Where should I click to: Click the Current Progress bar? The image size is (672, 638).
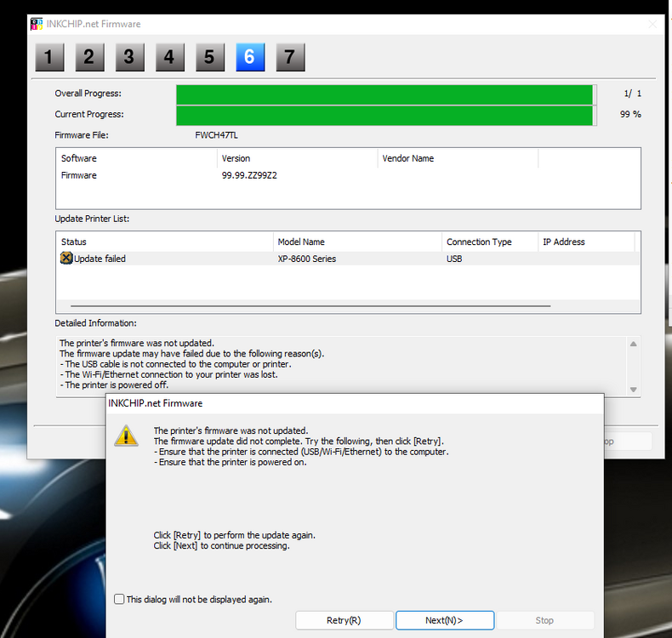pyautogui.click(x=384, y=114)
